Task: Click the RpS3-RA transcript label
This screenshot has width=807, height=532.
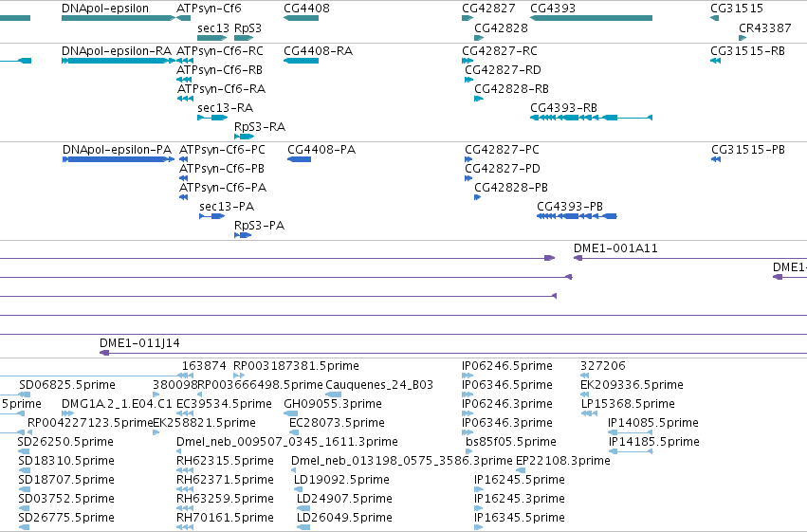Action: (260, 127)
